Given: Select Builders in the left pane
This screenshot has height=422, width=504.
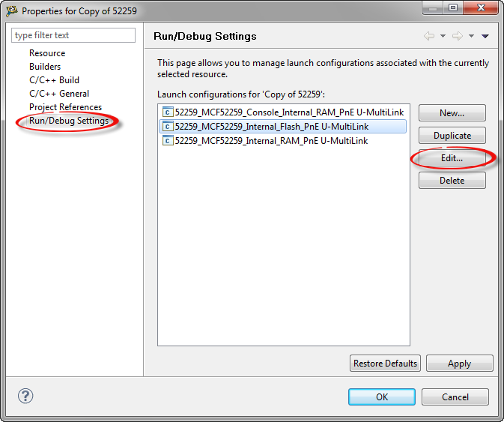Looking at the screenshot, I should click(x=45, y=67).
